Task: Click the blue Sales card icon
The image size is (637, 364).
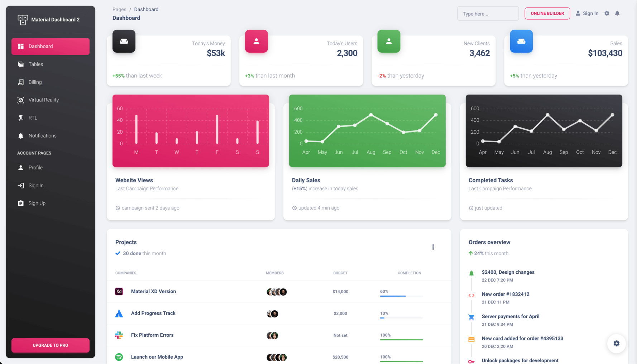Action: 521,41
